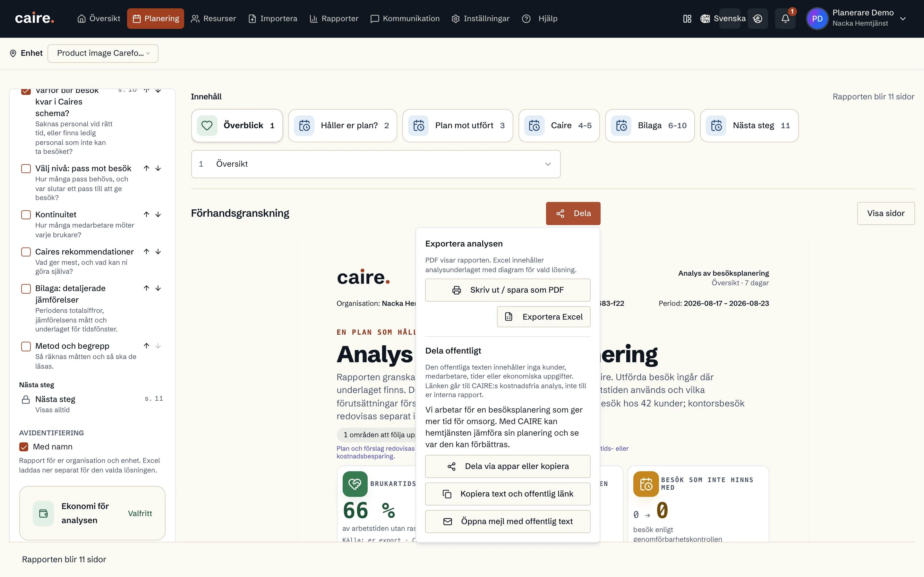Open the Enhet unit dropdown
Image resolution: width=924 pixels, height=577 pixels.
[103, 53]
